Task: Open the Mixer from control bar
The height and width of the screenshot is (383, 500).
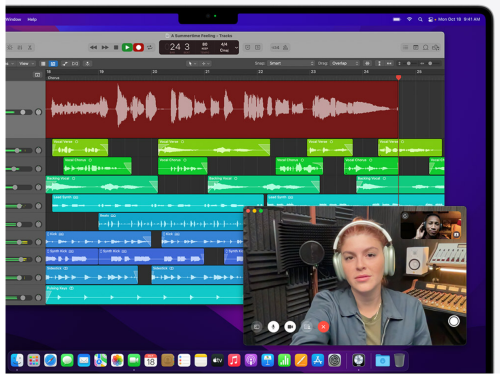Action: (20, 47)
